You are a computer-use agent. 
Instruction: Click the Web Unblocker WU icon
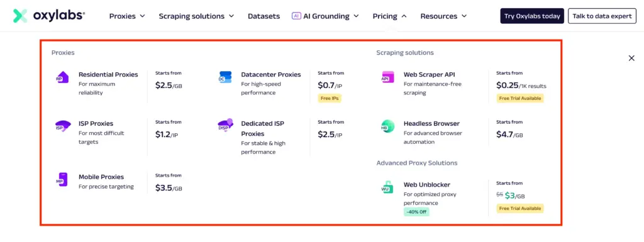(x=387, y=187)
